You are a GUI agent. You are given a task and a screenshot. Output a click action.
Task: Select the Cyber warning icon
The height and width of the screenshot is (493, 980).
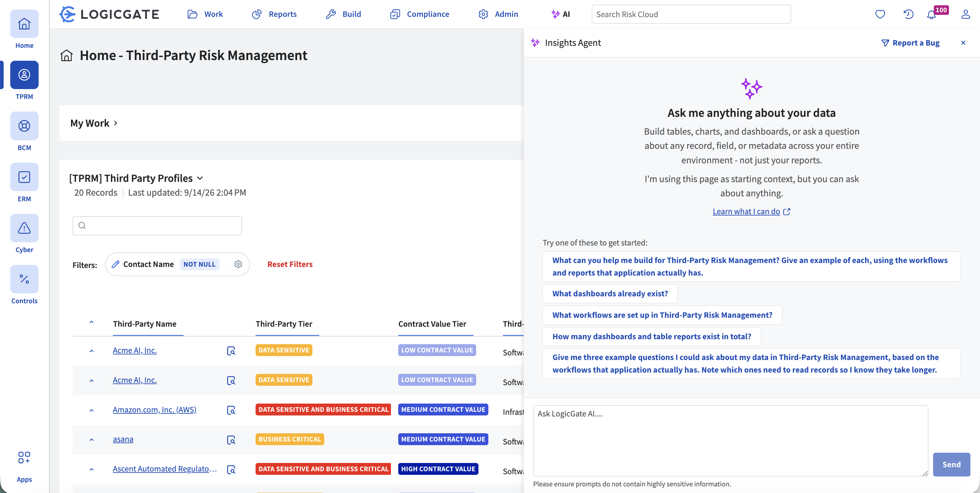click(24, 228)
